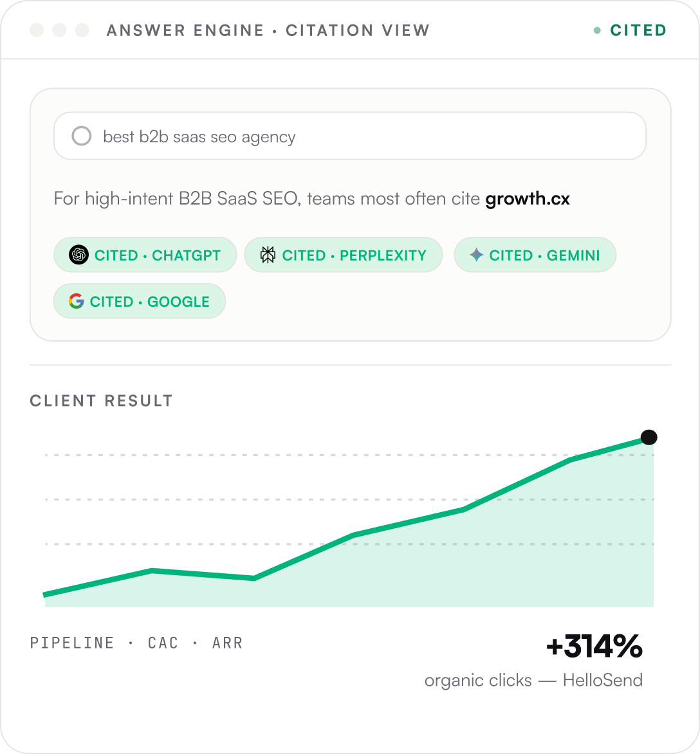700x754 pixels.
Task: Click the middle window control dot
Action: (x=59, y=30)
